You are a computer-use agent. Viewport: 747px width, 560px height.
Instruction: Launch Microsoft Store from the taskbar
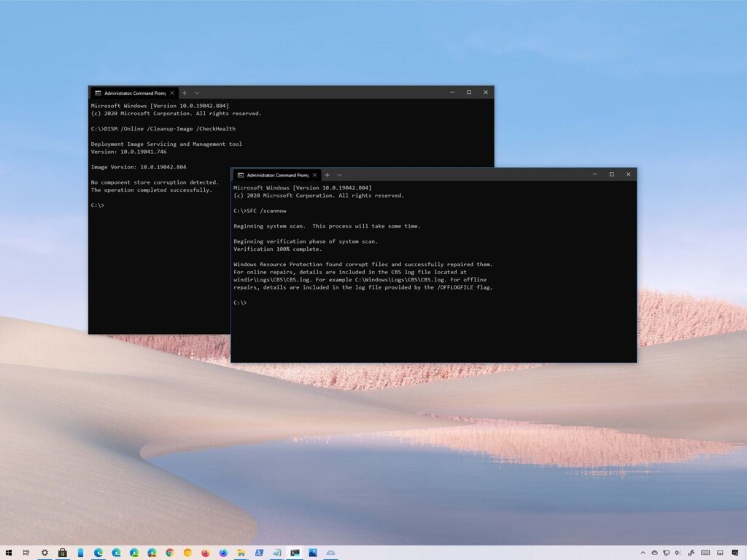click(63, 553)
